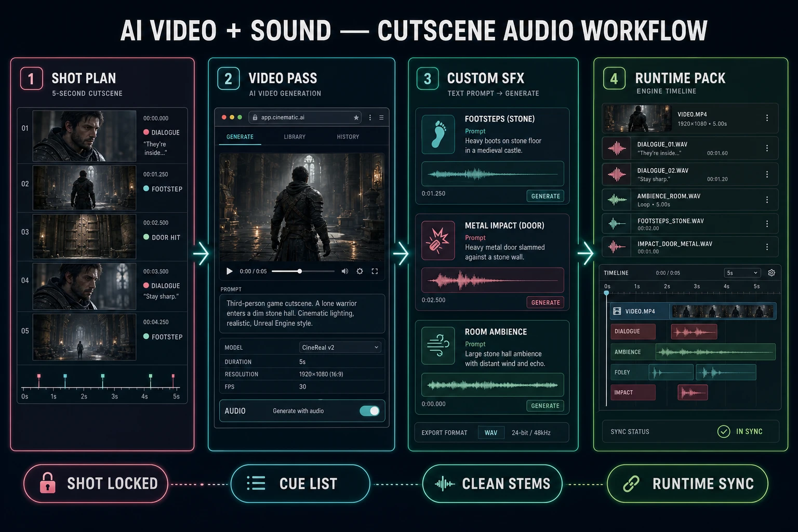The height and width of the screenshot is (532, 798).
Task: Click the Footsteps (Stone) waveform preview
Action: [x=493, y=174]
